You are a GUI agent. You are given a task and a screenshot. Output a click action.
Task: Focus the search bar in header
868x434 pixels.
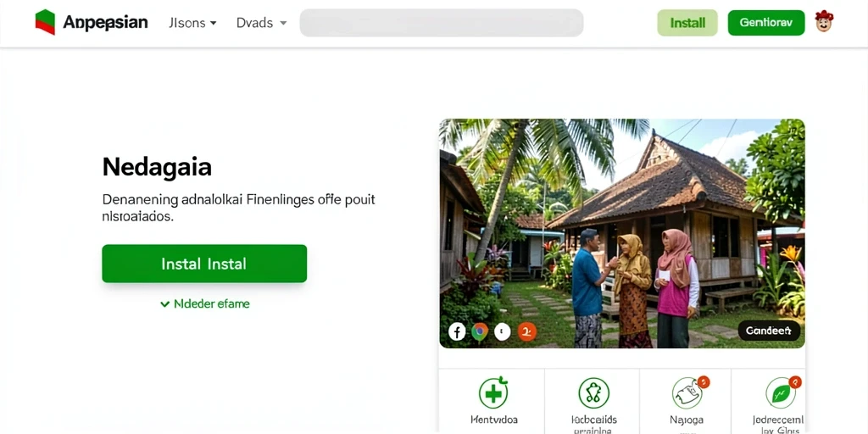441,23
